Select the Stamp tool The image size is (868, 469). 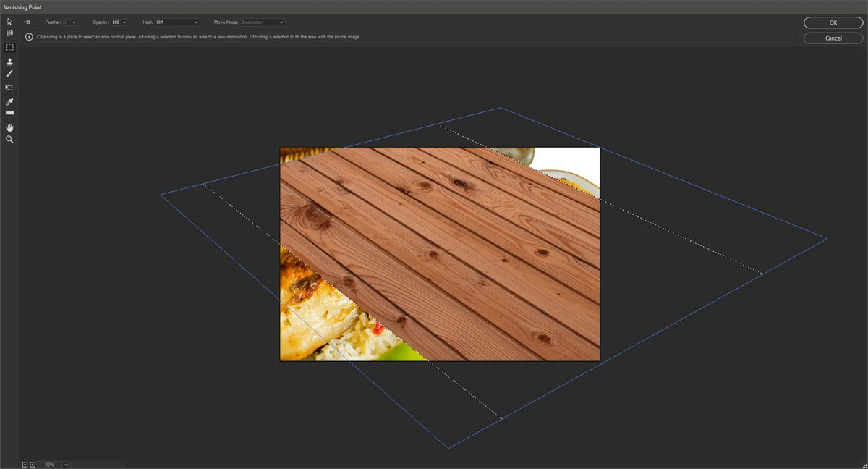pos(9,62)
